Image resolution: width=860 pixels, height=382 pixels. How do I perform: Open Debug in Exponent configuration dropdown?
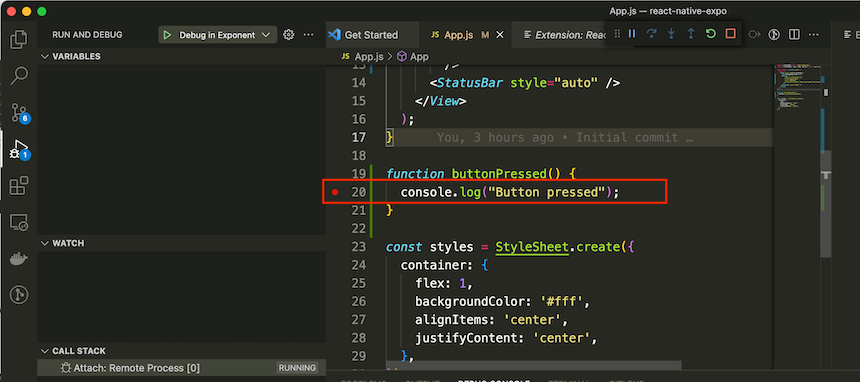[217, 35]
